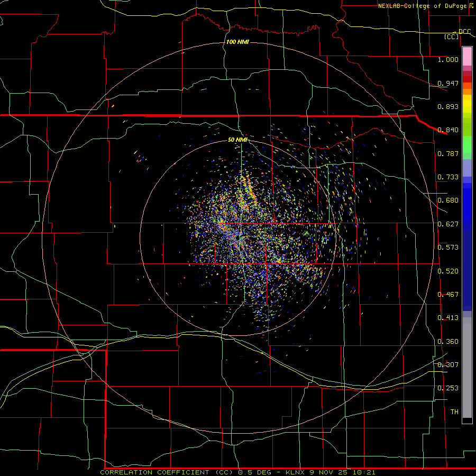Click the 100 NMI range ring label
The image size is (476, 476).
pyautogui.click(x=237, y=42)
